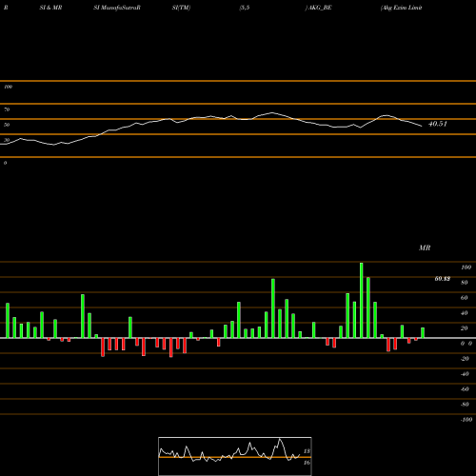The image size is (476, 476).
Task: Click the 18 label in the mini chart
Action: 307,451
